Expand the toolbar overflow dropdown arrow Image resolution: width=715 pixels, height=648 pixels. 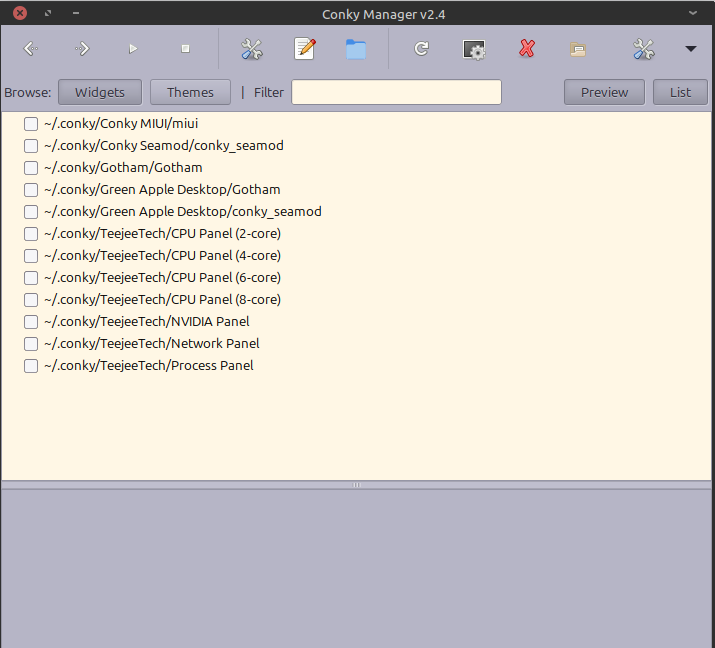coord(691,49)
